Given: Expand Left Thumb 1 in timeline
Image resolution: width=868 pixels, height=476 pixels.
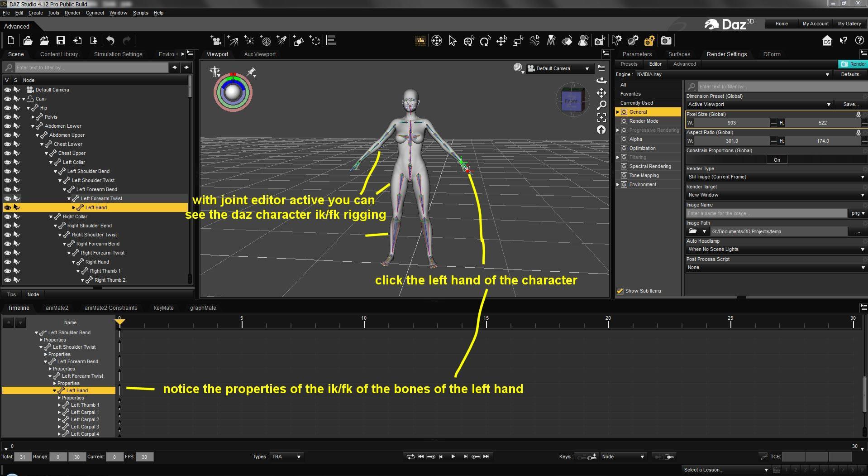Looking at the screenshot, I should 59,405.
